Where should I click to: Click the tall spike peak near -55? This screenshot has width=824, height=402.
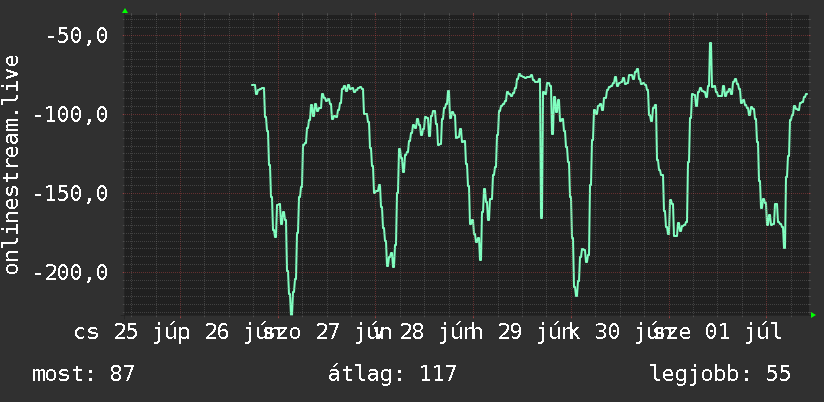710,44
